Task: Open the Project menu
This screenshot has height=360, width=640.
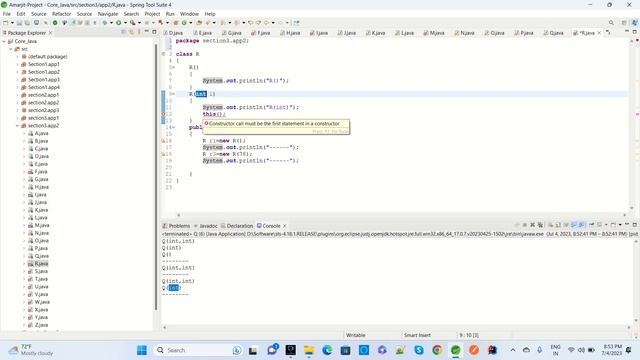Action: (x=152, y=14)
